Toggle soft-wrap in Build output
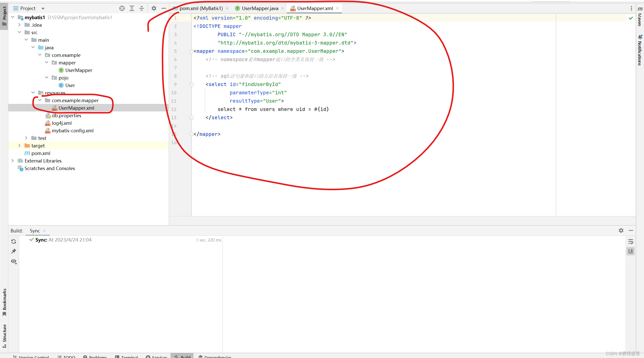 click(630, 242)
